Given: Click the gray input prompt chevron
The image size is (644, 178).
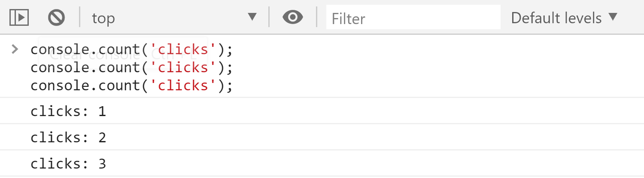Looking at the screenshot, I should (x=15, y=49).
